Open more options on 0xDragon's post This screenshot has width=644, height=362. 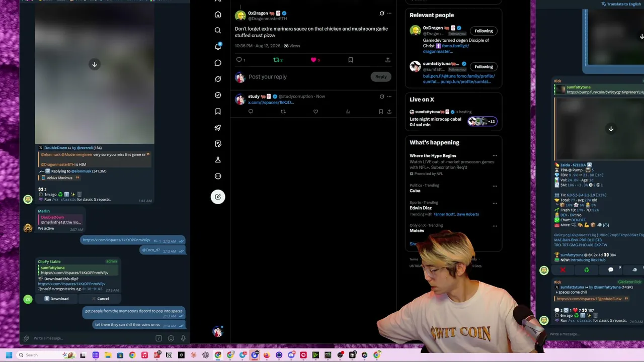[x=389, y=13]
